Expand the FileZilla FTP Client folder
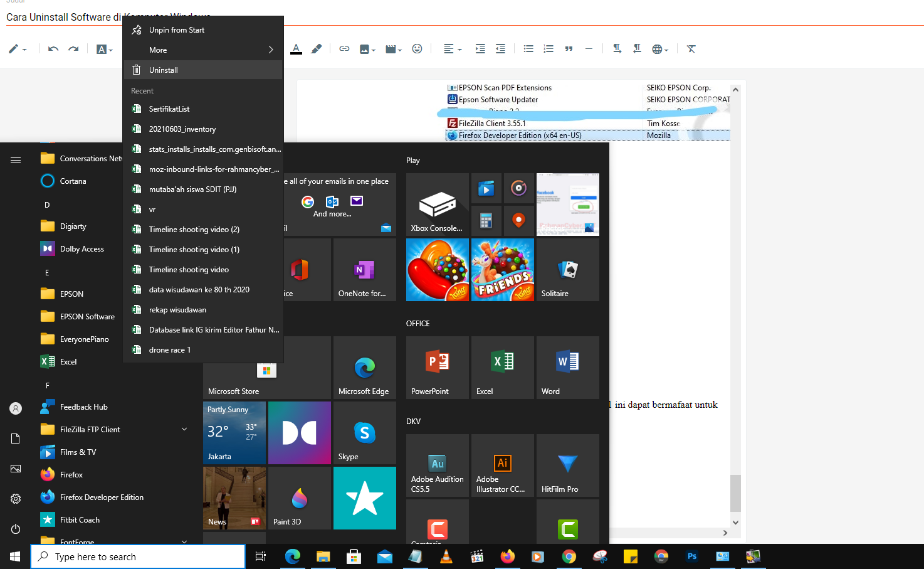 point(184,430)
